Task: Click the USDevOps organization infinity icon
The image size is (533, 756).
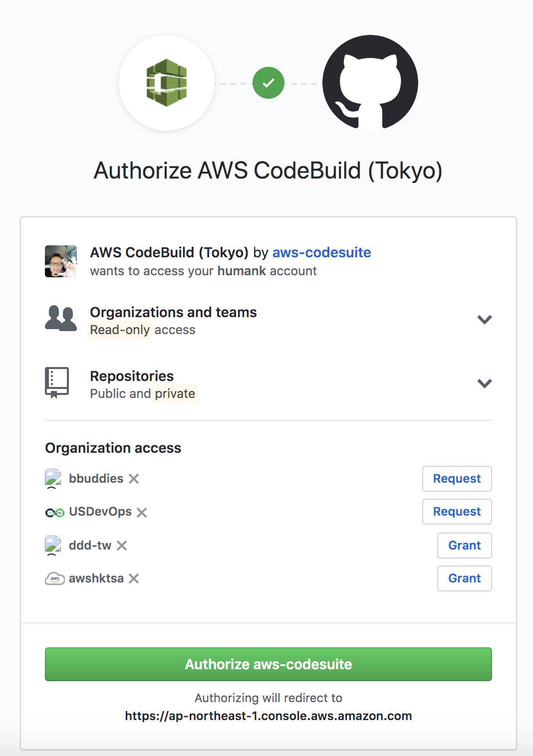Action: [54, 513]
